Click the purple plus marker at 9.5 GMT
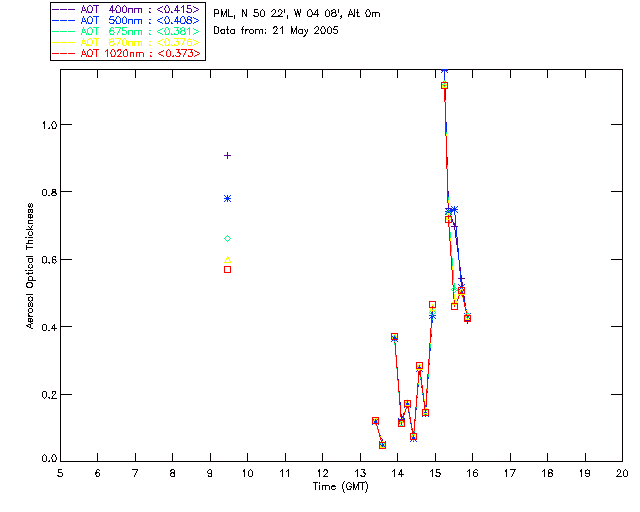640x512 pixels. click(x=228, y=156)
